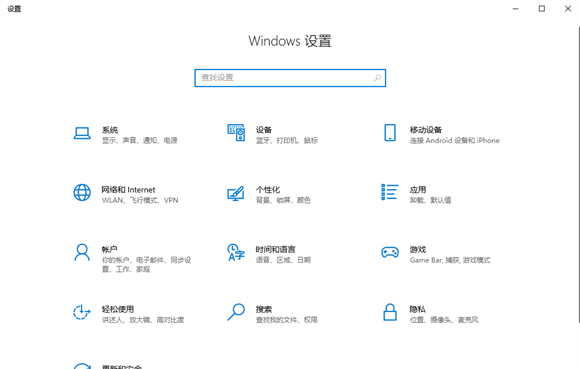Click description 背景、锁屏、颜色
580x369 pixels.
point(283,200)
